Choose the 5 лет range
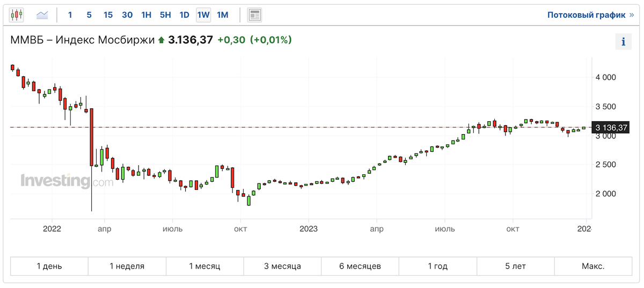Image resolution: width=644 pixels, height=288 pixels. (x=515, y=266)
